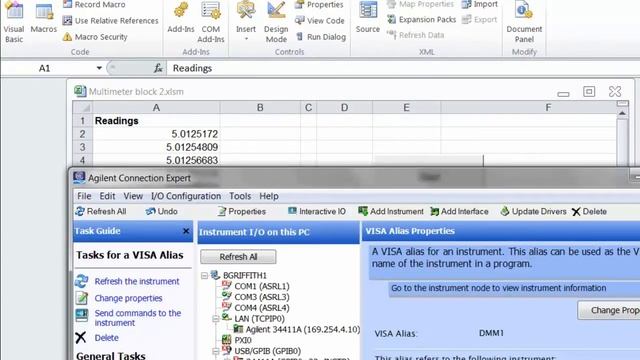Click View Code
This screenshot has width=640, height=360.
point(320,20)
